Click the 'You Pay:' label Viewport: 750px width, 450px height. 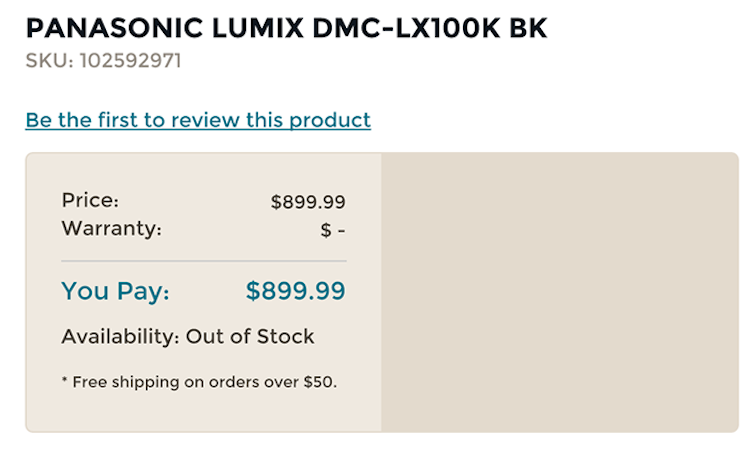click(115, 291)
